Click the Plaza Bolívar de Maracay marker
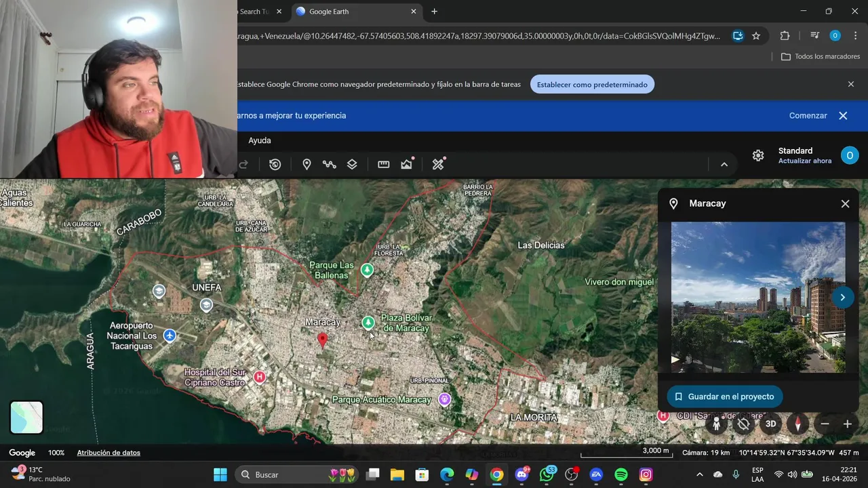The width and height of the screenshot is (868, 488). tap(368, 323)
